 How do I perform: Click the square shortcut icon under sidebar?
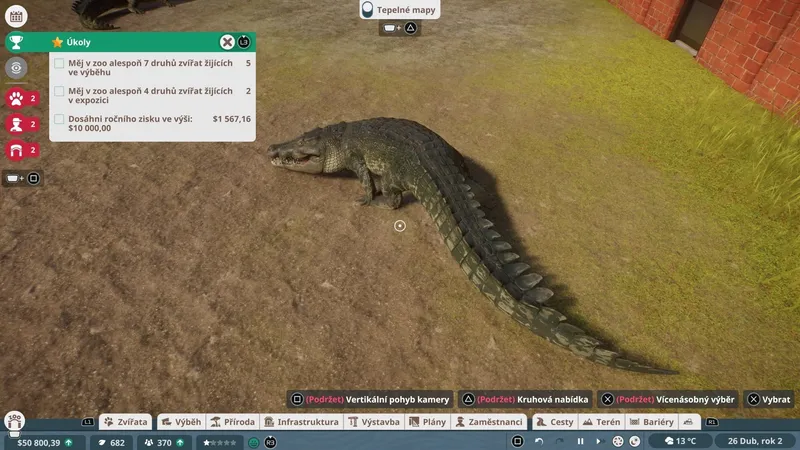pos(34,179)
